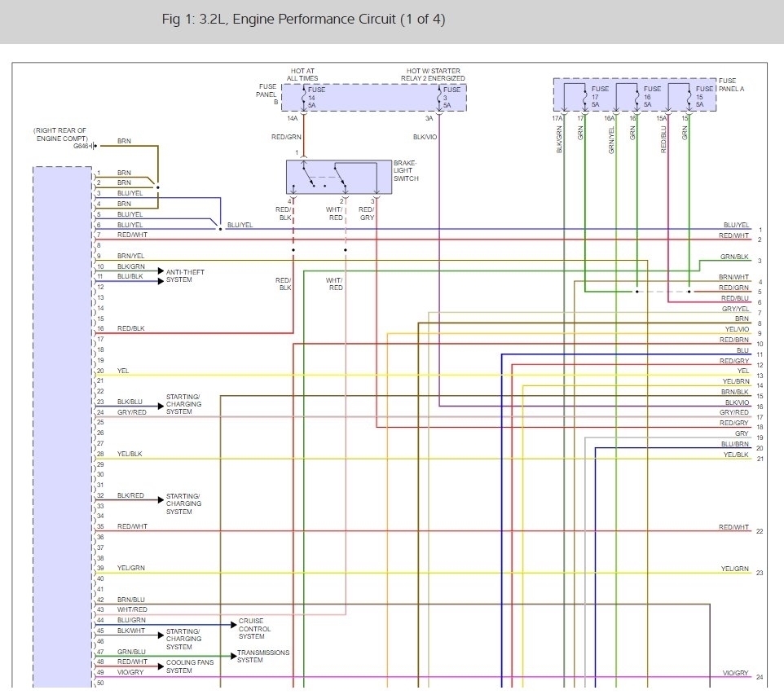Click the Transmissions System label
784x699 pixels.
click(x=263, y=656)
